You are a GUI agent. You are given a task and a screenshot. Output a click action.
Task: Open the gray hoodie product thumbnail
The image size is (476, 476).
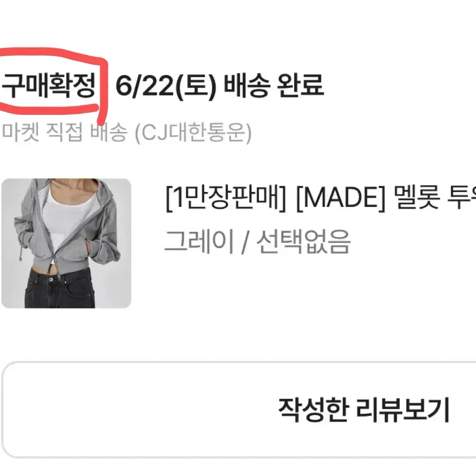pos(66,243)
